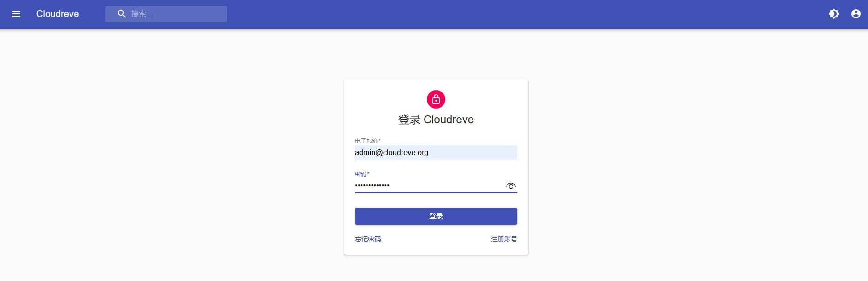
Task: Toggle dark mode brightness icon
Action: click(x=834, y=14)
